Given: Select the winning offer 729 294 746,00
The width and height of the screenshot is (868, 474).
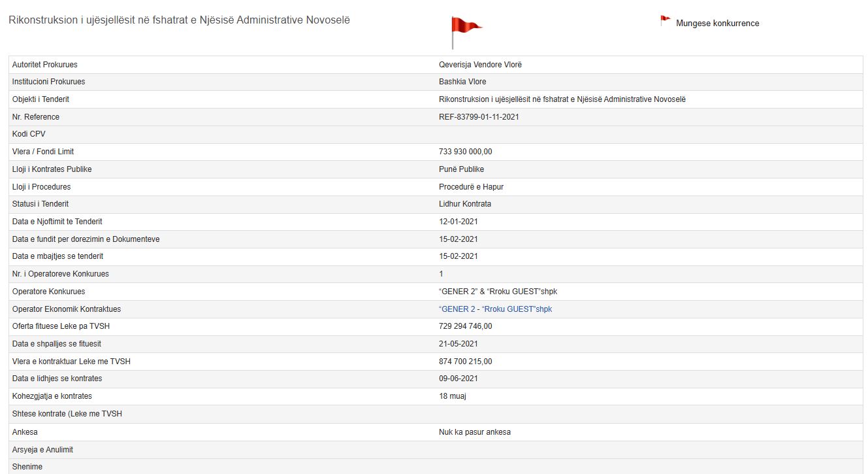Looking at the screenshot, I should coord(465,326).
